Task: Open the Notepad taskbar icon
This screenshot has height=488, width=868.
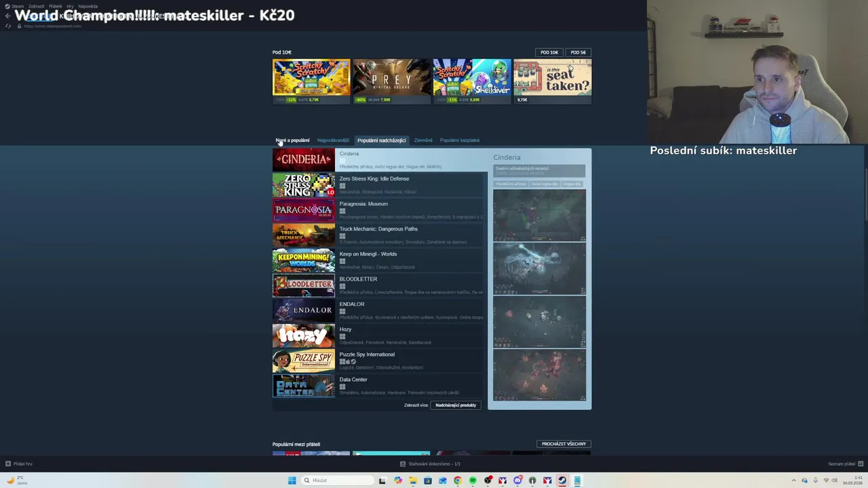Action: (577, 481)
